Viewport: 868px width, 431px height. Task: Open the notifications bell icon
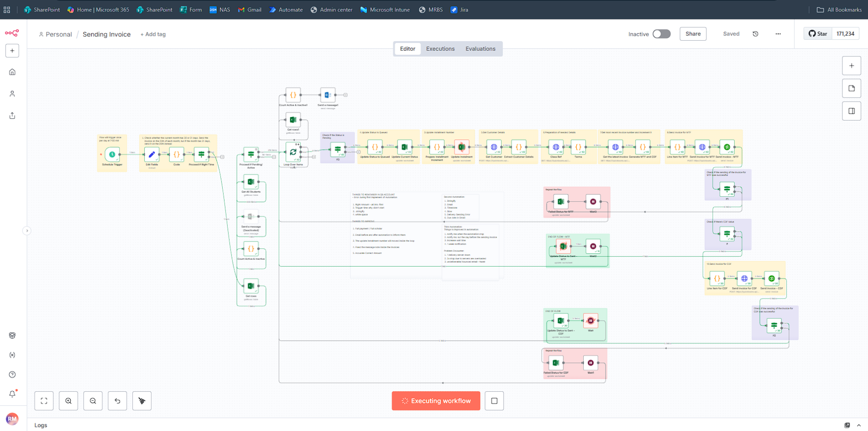tap(12, 394)
